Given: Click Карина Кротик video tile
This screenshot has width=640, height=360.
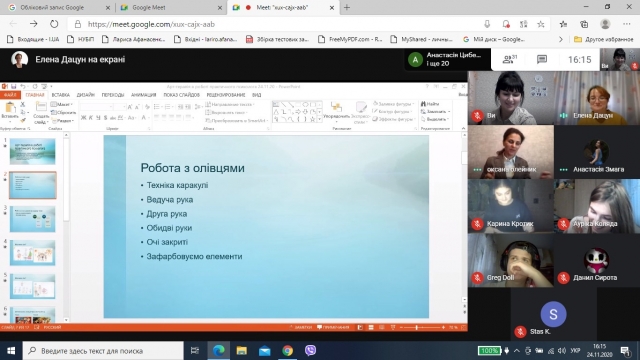Looking at the screenshot, I should point(511,206).
